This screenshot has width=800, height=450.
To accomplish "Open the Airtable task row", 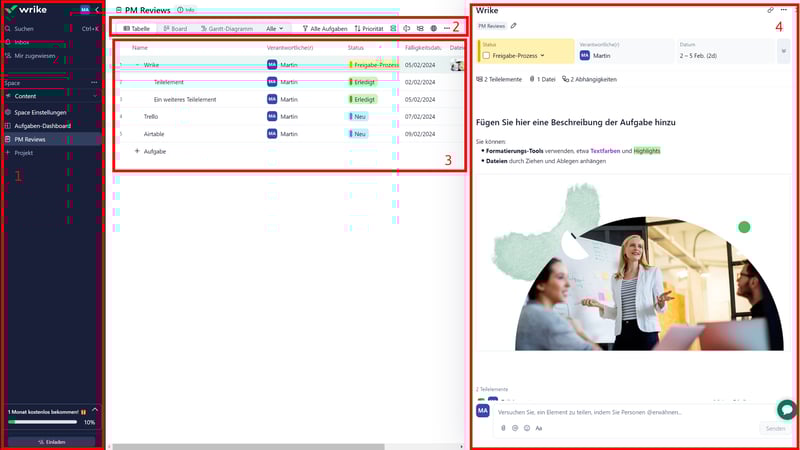I will (x=154, y=134).
